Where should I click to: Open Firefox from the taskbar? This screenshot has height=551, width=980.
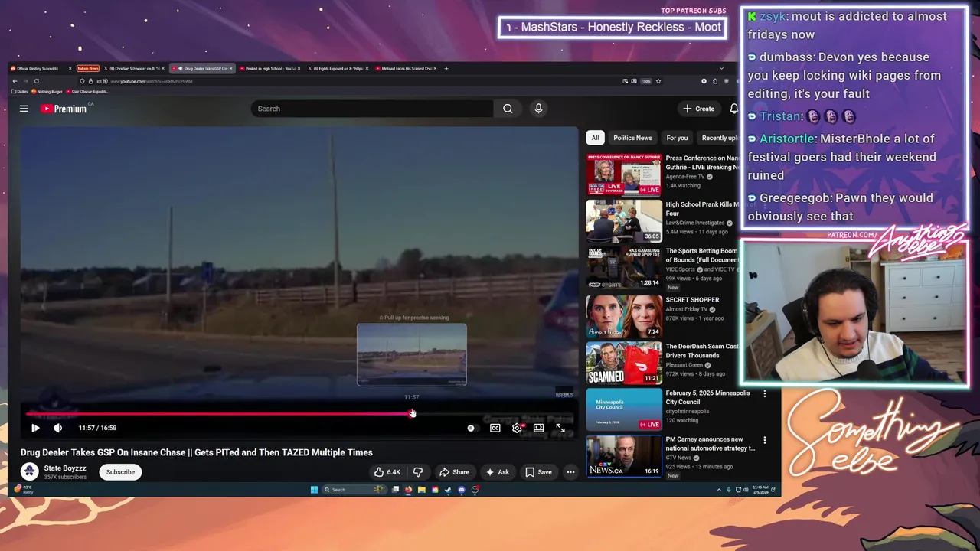[408, 490]
